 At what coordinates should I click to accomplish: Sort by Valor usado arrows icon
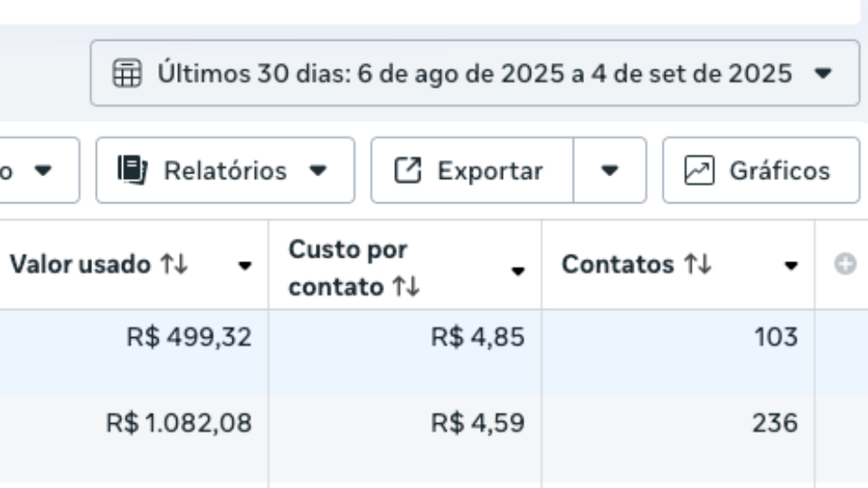(x=174, y=265)
